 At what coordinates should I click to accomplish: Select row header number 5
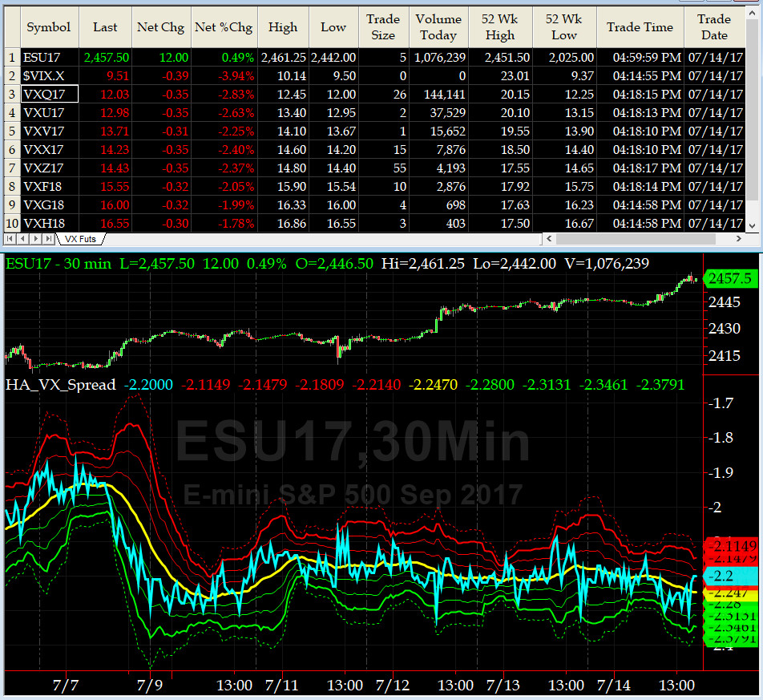pyautogui.click(x=12, y=132)
